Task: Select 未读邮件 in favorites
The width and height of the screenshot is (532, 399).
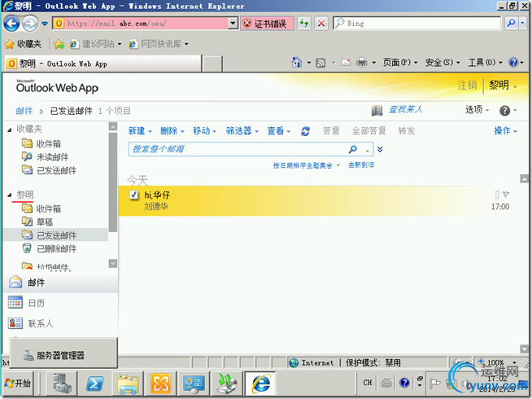Action: [x=52, y=157]
